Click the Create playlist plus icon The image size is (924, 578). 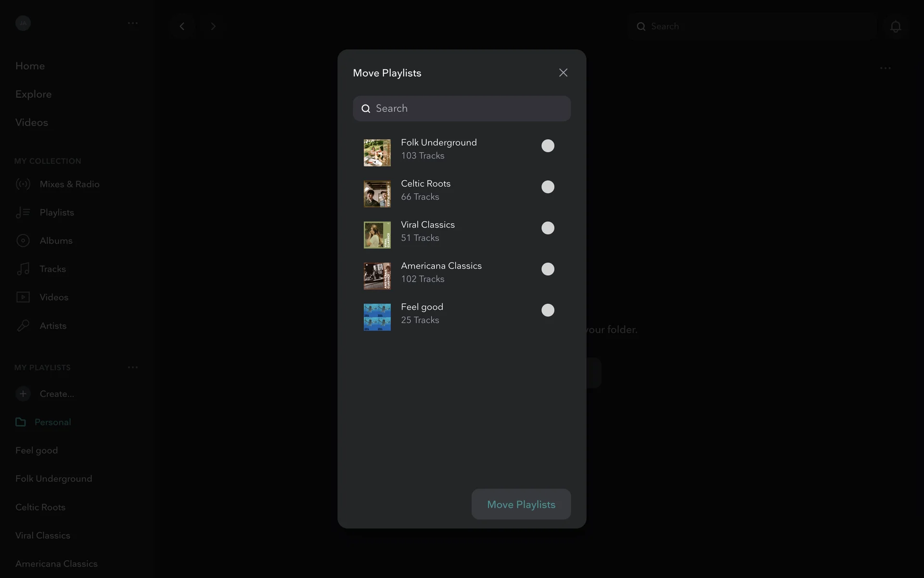point(23,394)
